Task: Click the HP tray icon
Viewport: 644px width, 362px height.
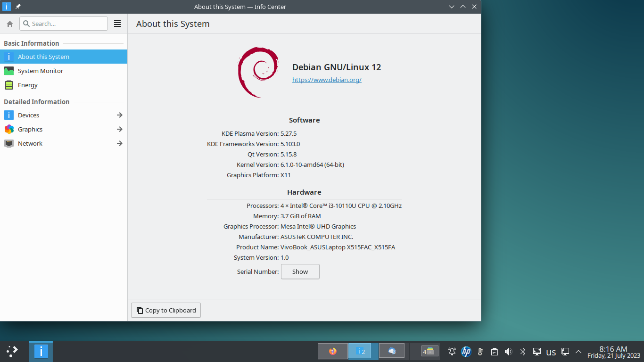Action: click(x=466, y=352)
